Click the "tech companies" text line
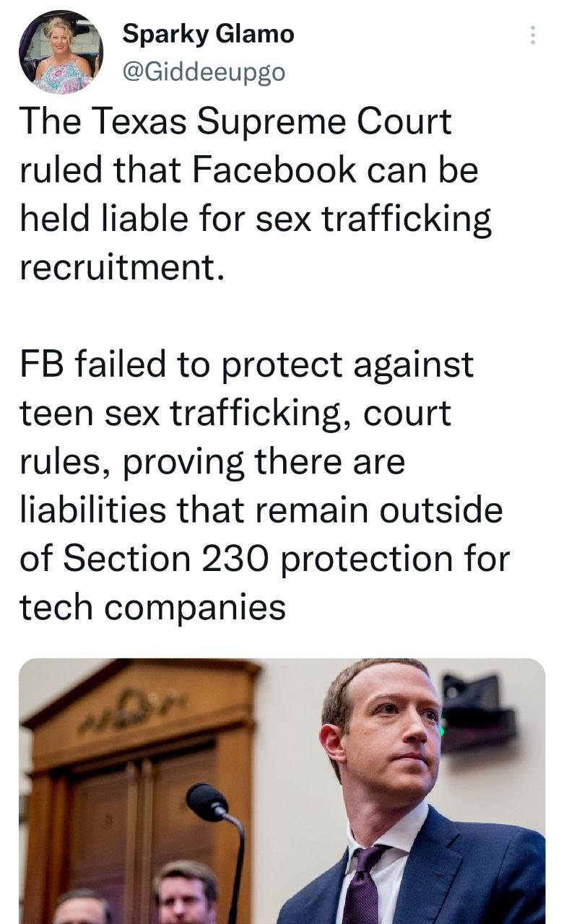Image resolution: width=564 pixels, height=924 pixels. coord(152,608)
